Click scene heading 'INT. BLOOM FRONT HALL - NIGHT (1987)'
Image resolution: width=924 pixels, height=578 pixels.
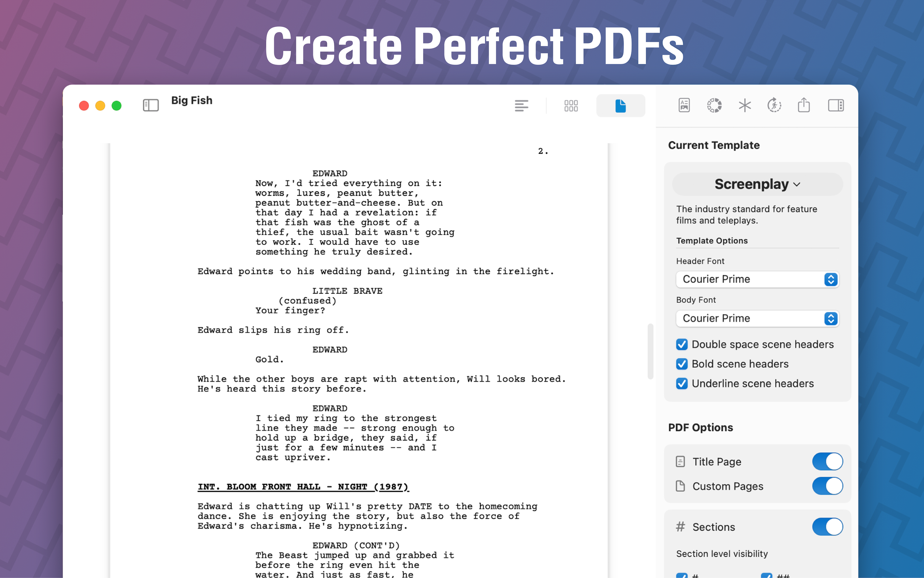[303, 486]
